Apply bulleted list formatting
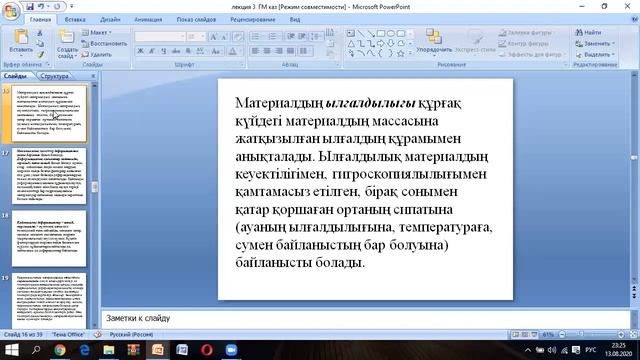 [257, 37]
